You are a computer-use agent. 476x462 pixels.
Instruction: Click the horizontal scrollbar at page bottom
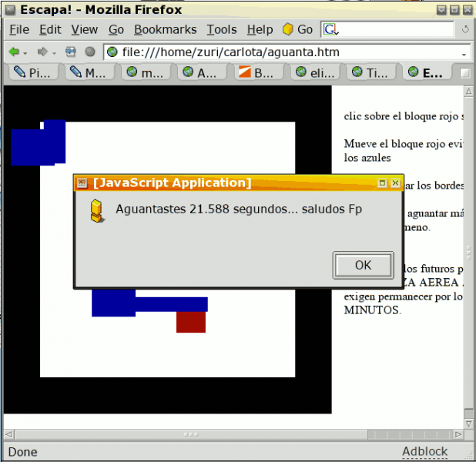tap(231, 435)
